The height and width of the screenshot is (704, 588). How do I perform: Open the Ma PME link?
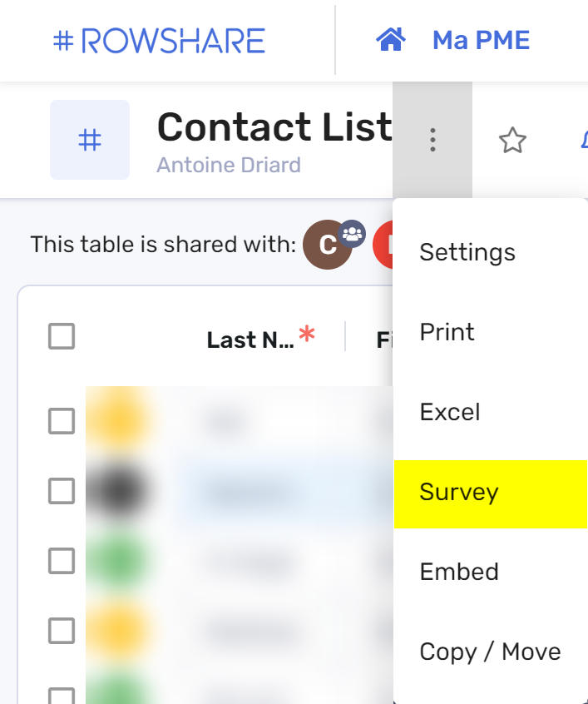coord(482,40)
